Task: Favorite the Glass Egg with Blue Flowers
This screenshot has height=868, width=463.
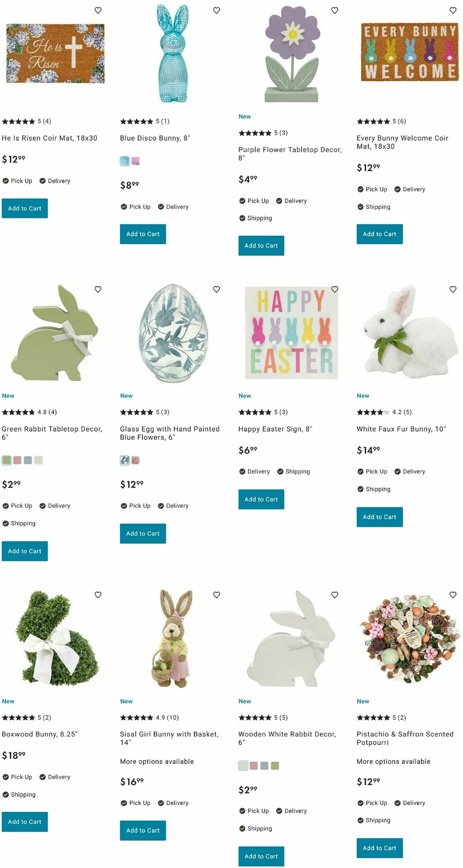Action: pyautogui.click(x=216, y=289)
